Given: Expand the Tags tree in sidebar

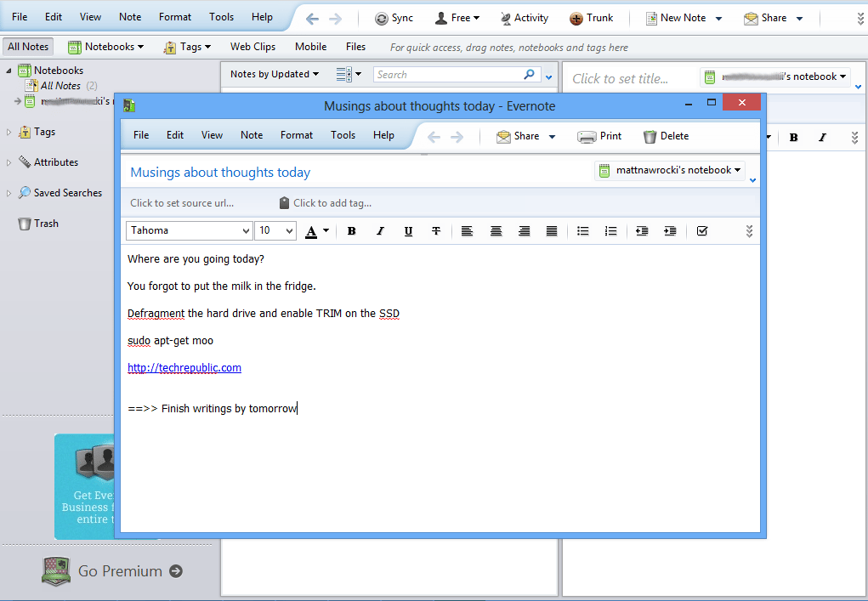Looking at the screenshot, I should point(9,133).
